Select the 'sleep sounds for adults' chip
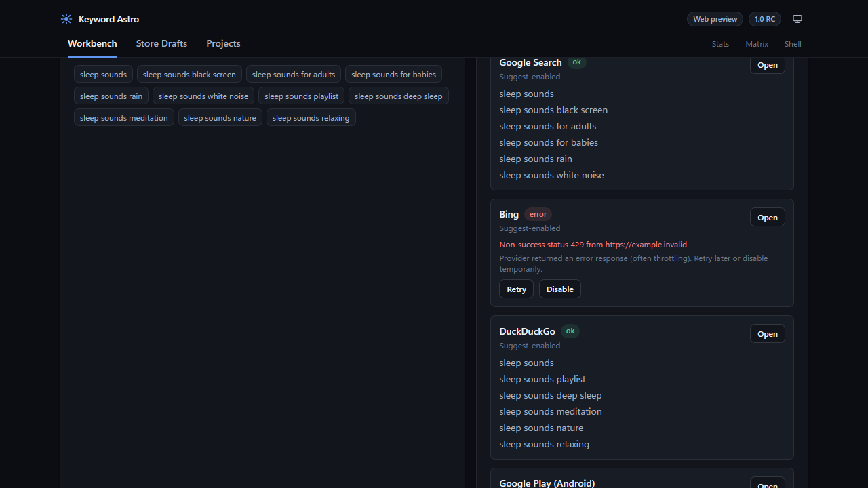This screenshot has width=868, height=488. 294,75
